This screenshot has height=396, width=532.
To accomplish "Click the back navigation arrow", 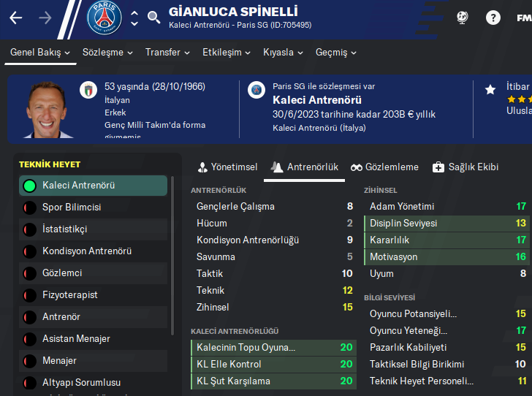I will (16, 18).
